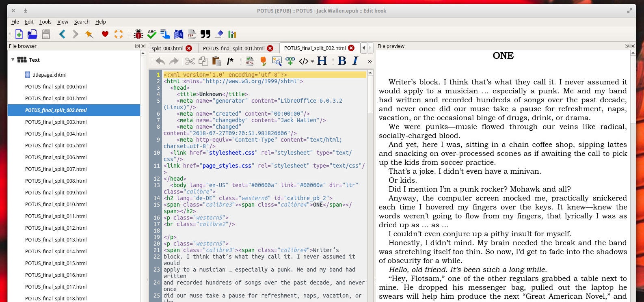The width and height of the screenshot is (644, 302).
Task: Open the Tools menu
Action: pos(45,22)
